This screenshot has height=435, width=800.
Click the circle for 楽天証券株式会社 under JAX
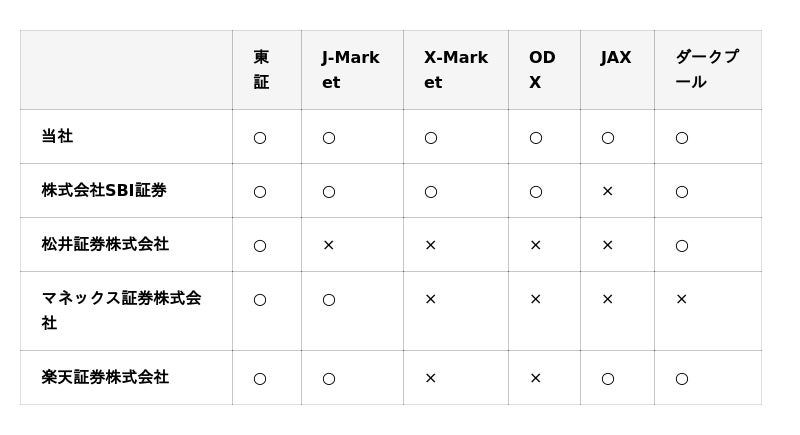tap(607, 379)
